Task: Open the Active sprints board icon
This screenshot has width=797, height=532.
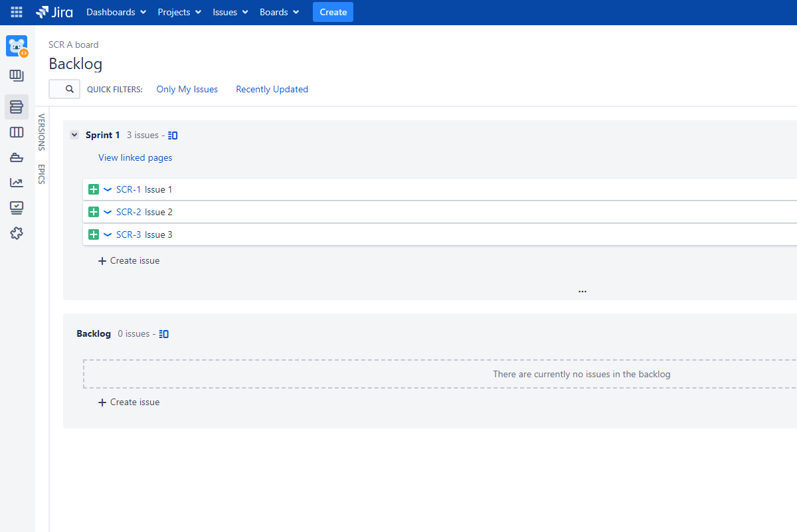Action: (x=17, y=132)
